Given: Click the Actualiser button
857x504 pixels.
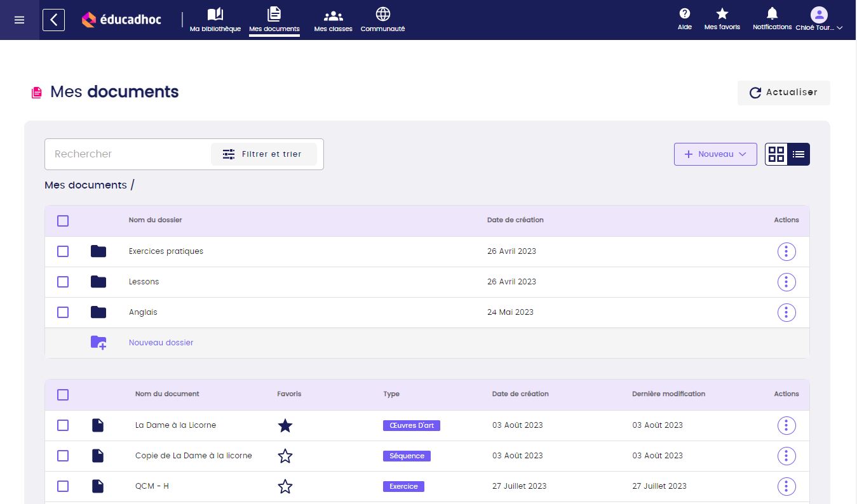Looking at the screenshot, I should coord(783,93).
